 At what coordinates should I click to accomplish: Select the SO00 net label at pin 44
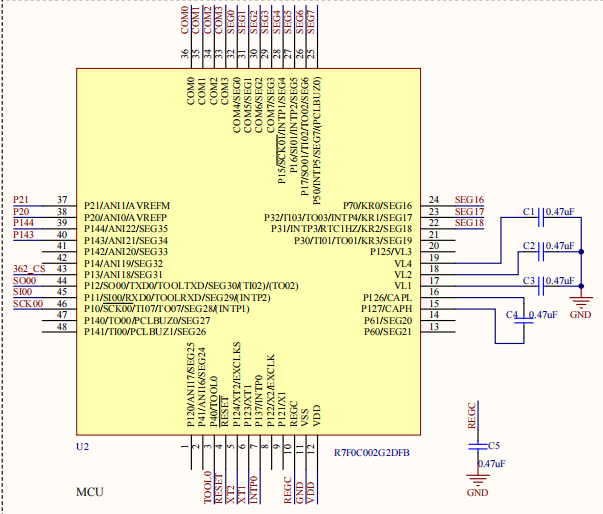tap(25, 281)
